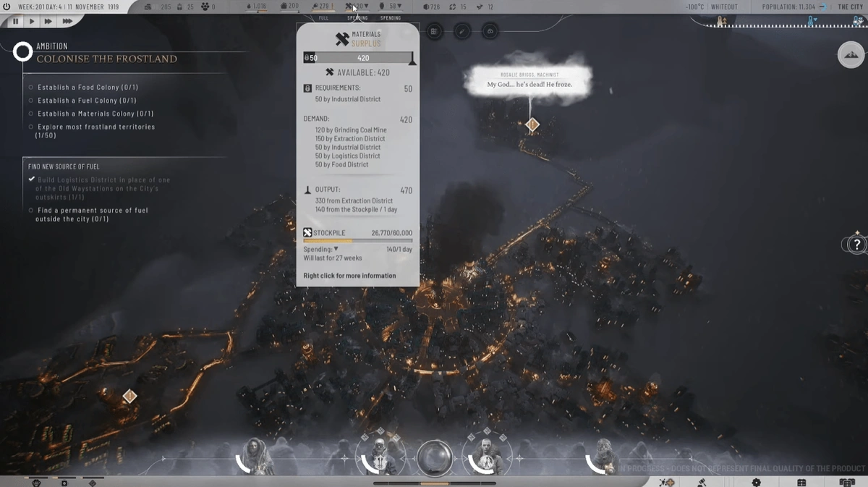This screenshot has width=868, height=487.
Task: Select Establish a Materials Colony objective
Action: point(91,114)
